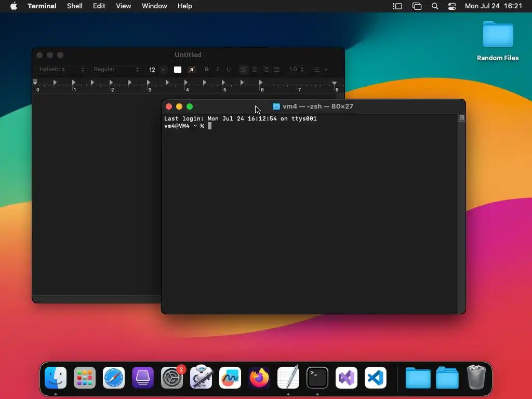Click the Untitled TextEdit window title
532x399 pixels.
188,55
